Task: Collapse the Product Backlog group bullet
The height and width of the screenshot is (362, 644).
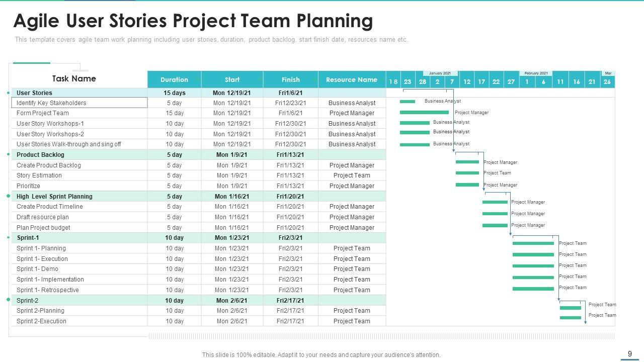Action: (x=9, y=154)
